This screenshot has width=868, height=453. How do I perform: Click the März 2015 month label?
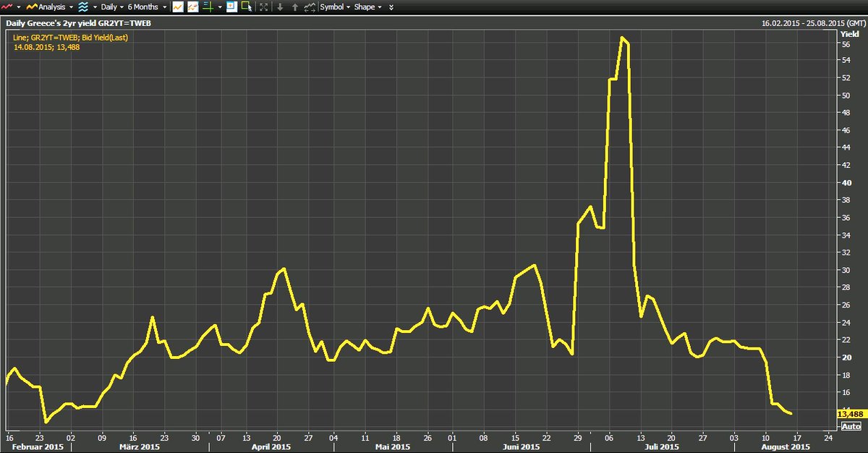(x=139, y=447)
